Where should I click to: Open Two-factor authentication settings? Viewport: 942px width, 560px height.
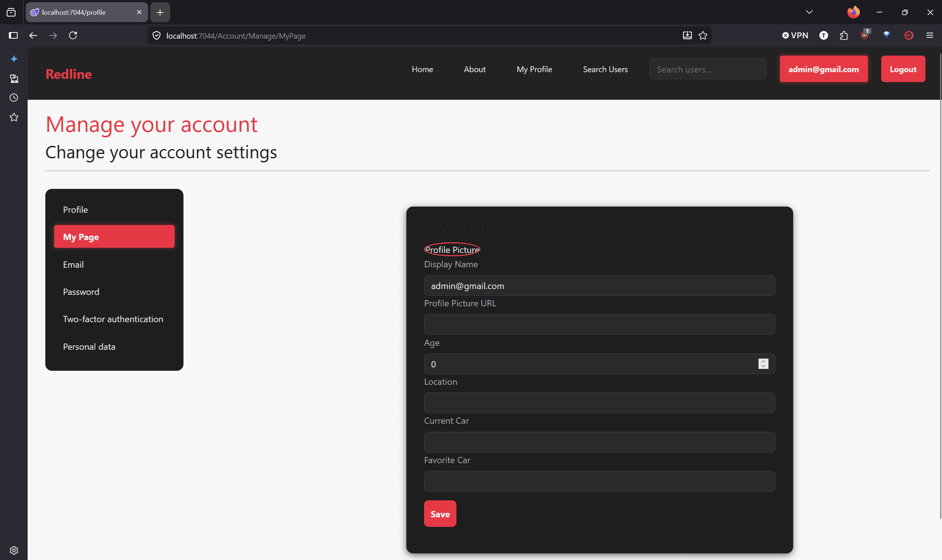115,319
